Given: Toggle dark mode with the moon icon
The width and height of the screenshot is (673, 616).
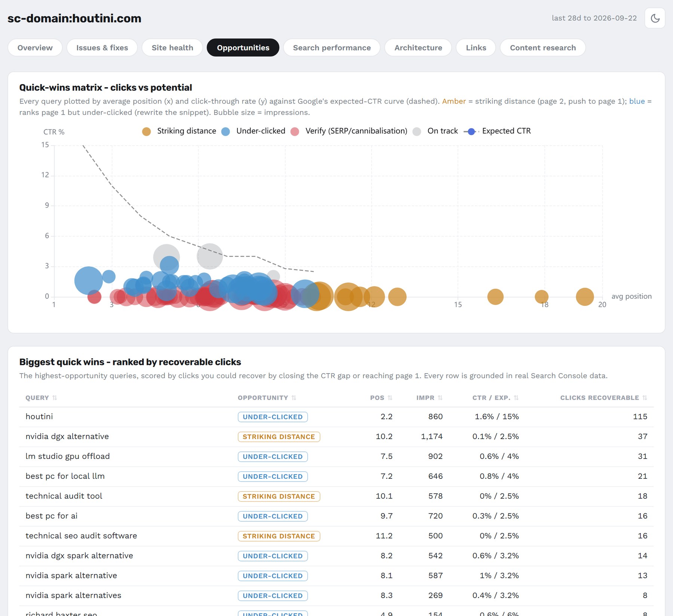Looking at the screenshot, I should (x=655, y=18).
